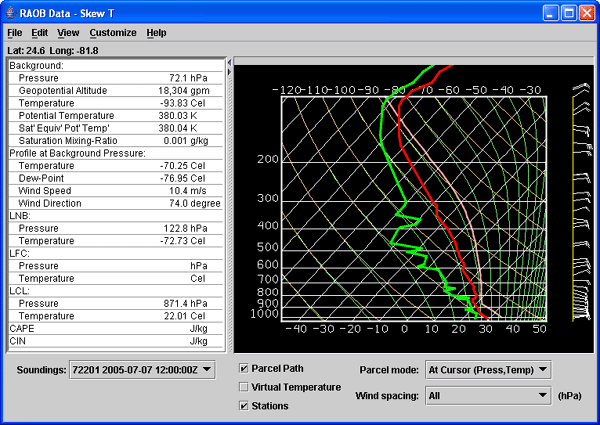
Task: Enable the Virtual Temperature checkbox
Action: 245,387
